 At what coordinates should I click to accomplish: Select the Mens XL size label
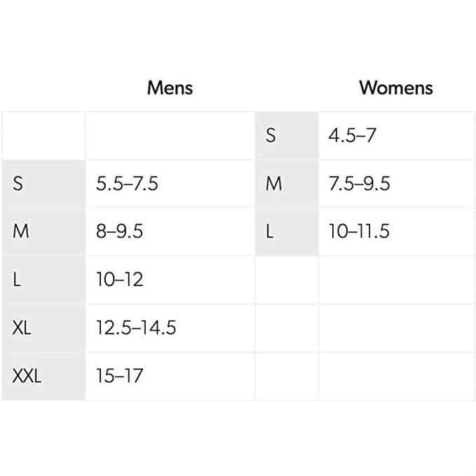tap(43, 328)
